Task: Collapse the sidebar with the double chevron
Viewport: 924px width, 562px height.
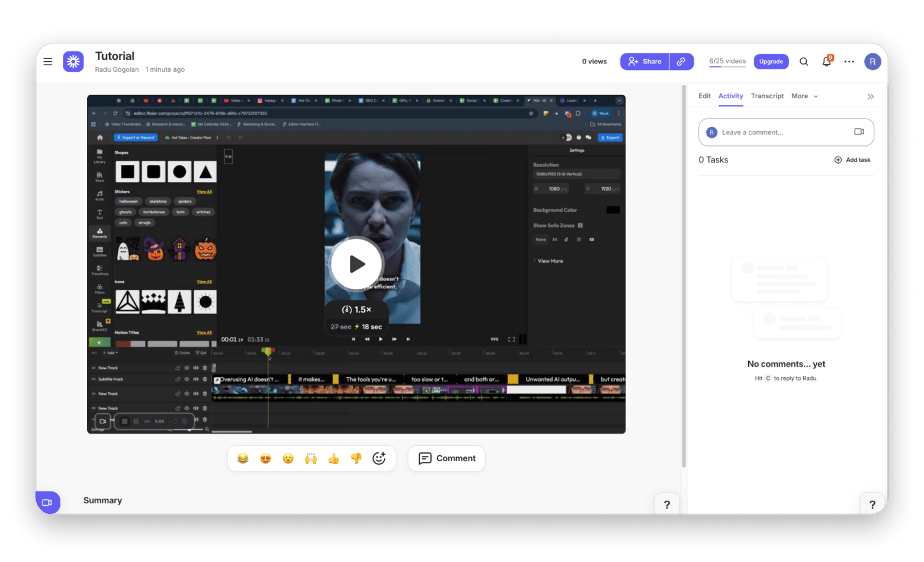Action: tap(870, 97)
